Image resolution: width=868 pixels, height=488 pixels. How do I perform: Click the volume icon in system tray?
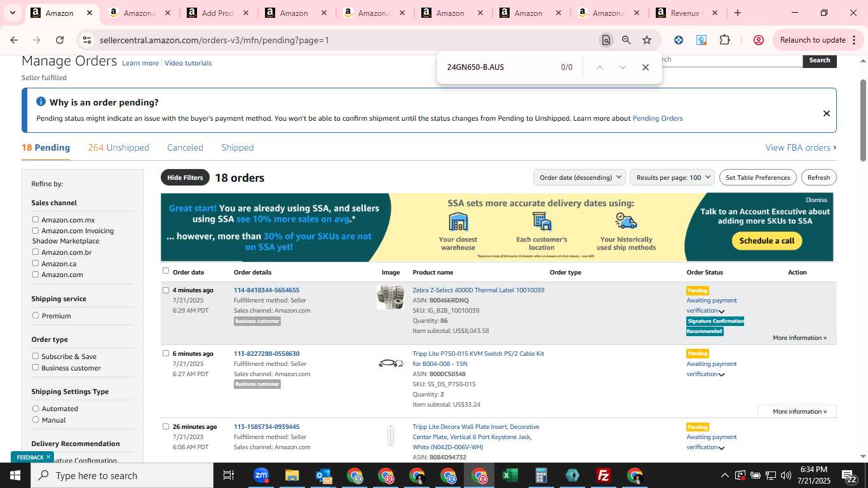pos(785,475)
